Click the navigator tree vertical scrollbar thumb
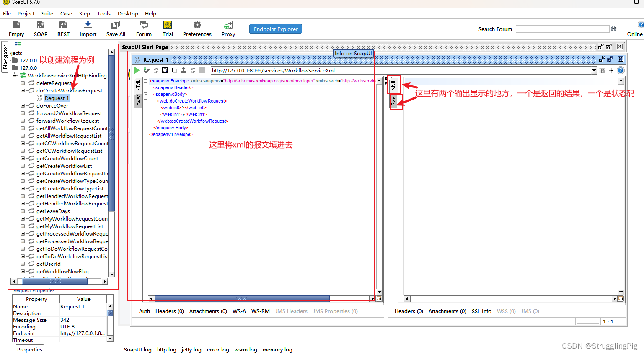 (x=111, y=133)
